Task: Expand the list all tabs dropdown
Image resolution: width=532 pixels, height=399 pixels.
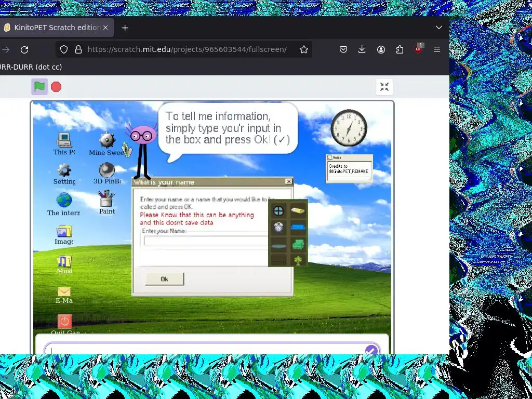Action: (x=439, y=28)
